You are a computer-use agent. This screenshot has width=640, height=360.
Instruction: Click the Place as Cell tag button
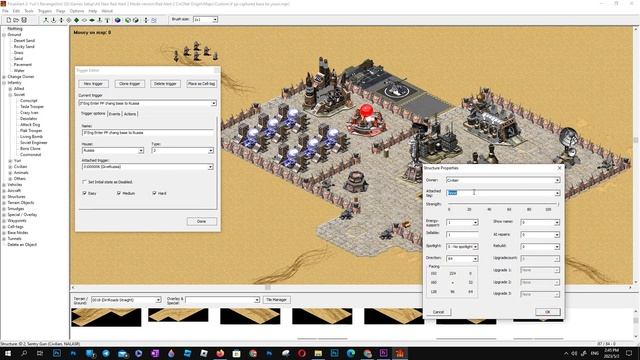coord(201,84)
